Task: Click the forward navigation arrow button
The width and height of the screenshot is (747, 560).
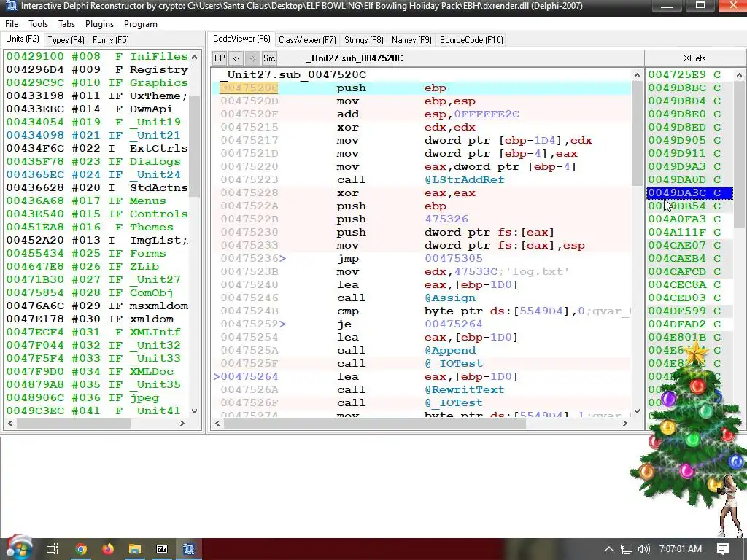Action: (252, 58)
